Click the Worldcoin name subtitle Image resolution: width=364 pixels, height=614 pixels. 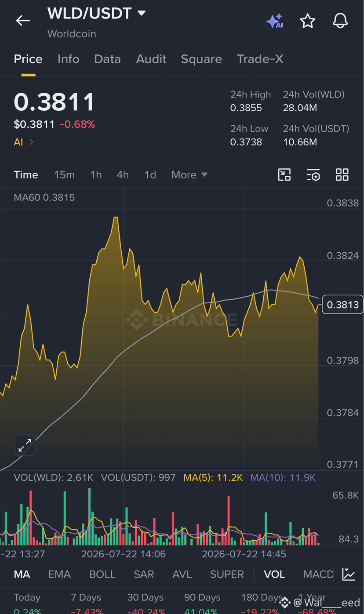click(72, 34)
